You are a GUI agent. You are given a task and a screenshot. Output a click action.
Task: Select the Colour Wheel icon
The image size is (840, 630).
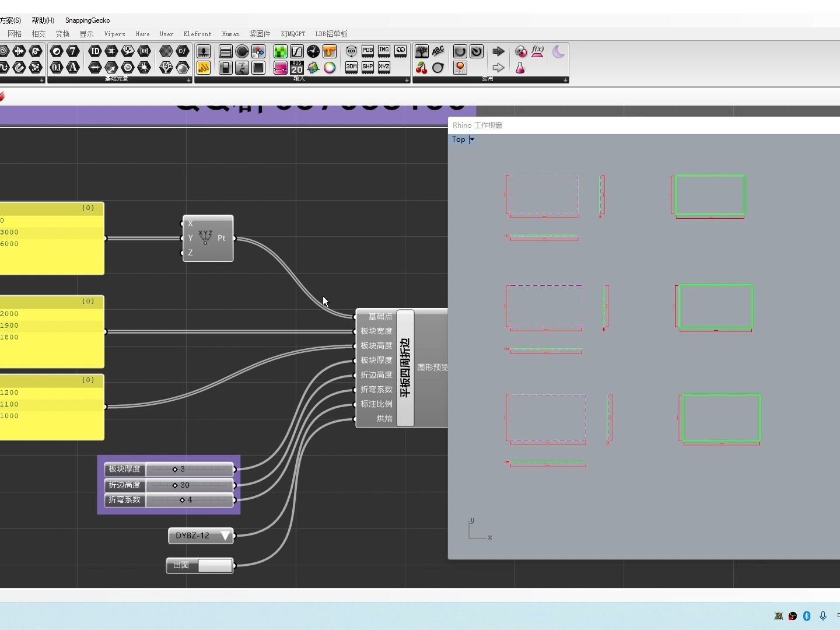pyautogui.click(x=330, y=68)
